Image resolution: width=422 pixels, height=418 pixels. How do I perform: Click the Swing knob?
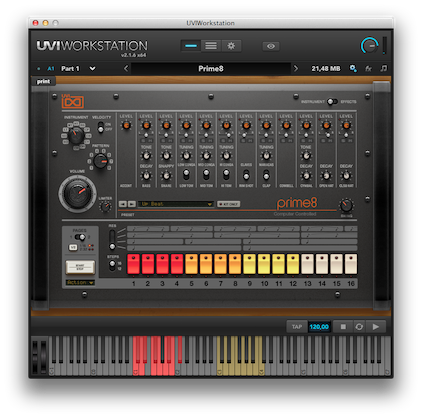point(346,205)
